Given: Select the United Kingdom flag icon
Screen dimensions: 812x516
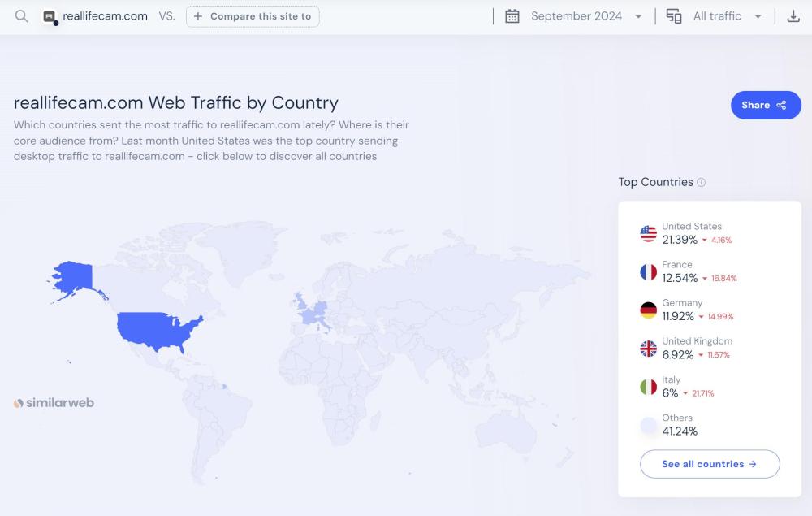Looking at the screenshot, I should point(648,349).
